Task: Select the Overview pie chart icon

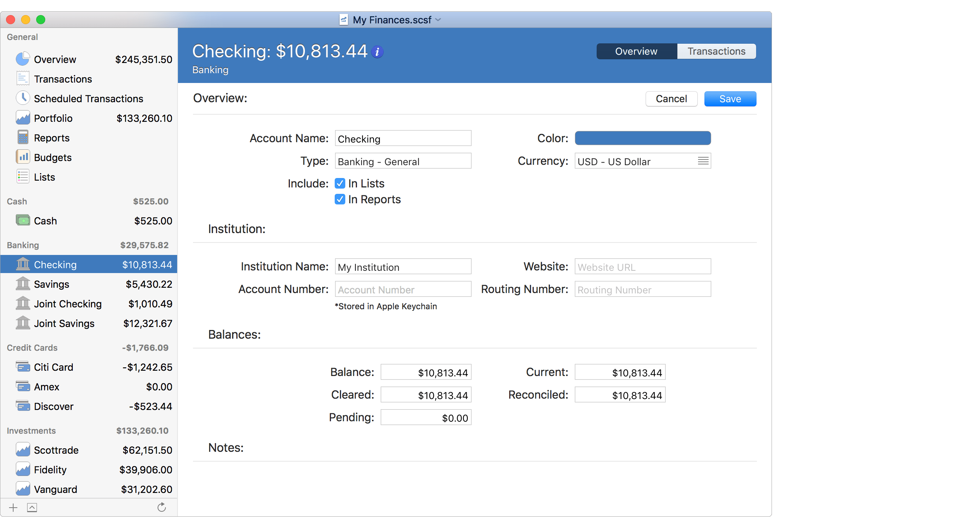Action: (23, 59)
